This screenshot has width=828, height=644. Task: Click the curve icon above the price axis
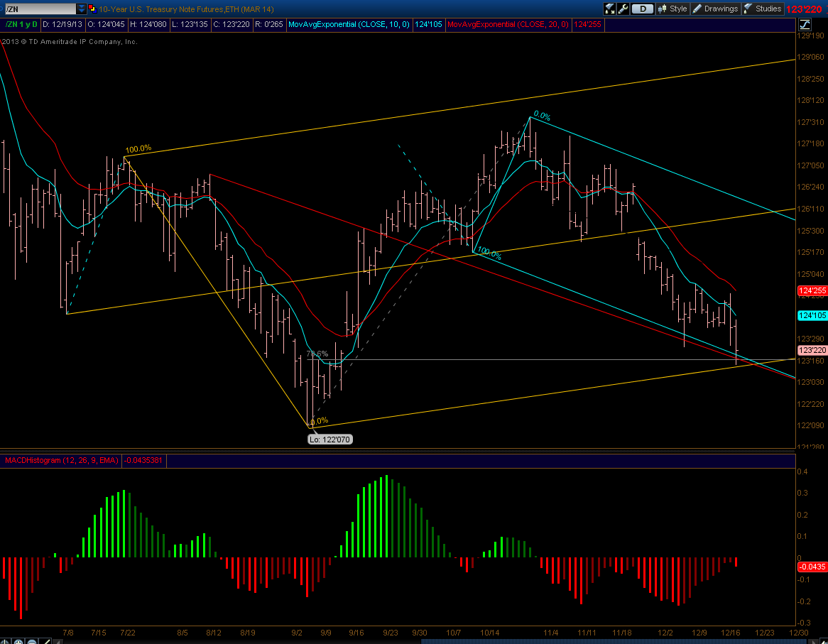click(x=805, y=24)
